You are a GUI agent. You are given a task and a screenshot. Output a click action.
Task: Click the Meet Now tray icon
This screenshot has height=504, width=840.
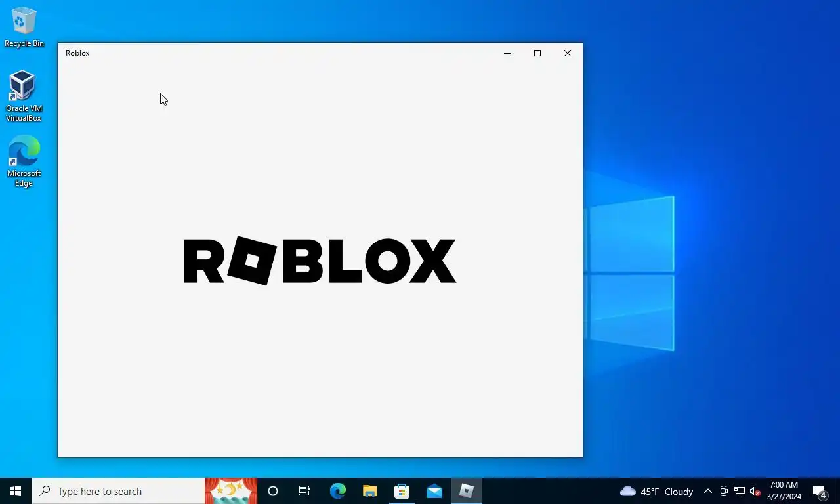[724, 491]
